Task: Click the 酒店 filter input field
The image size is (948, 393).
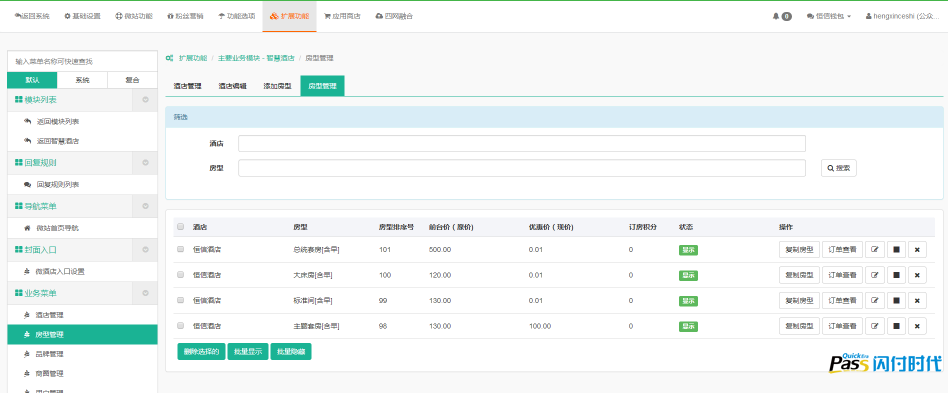Action: tap(522, 144)
